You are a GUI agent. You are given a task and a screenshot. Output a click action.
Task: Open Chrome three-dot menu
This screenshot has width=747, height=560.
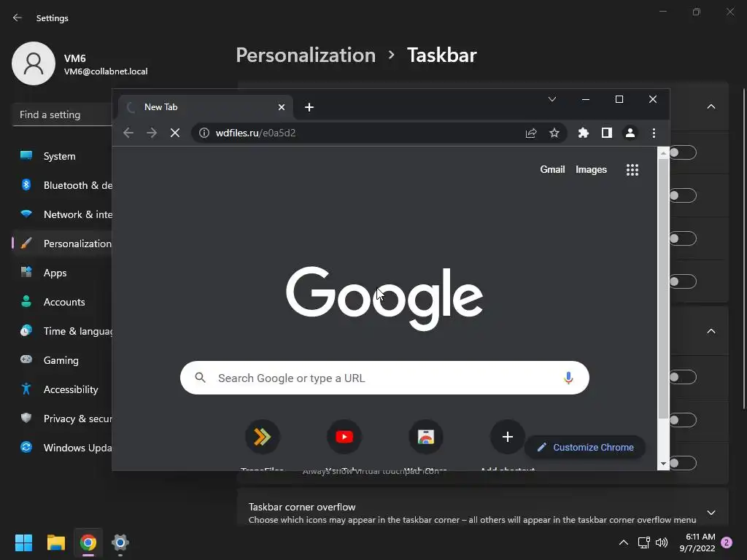click(654, 133)
